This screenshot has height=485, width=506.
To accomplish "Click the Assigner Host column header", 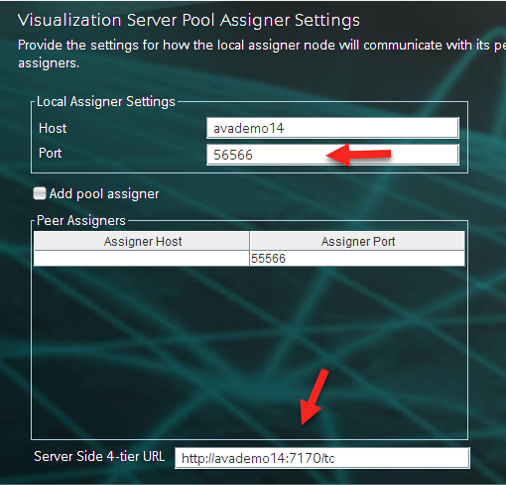I will coord(142,241).
